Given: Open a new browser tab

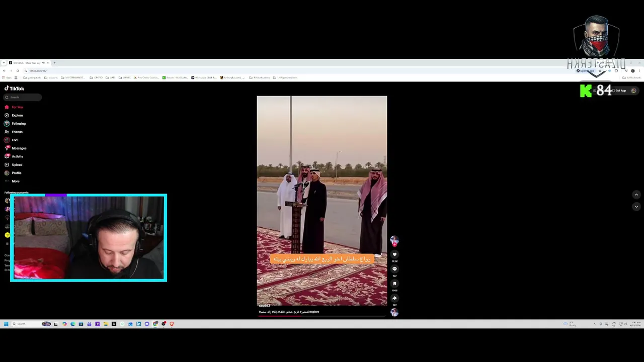Looking at the screenshot, I should (54, 63).
